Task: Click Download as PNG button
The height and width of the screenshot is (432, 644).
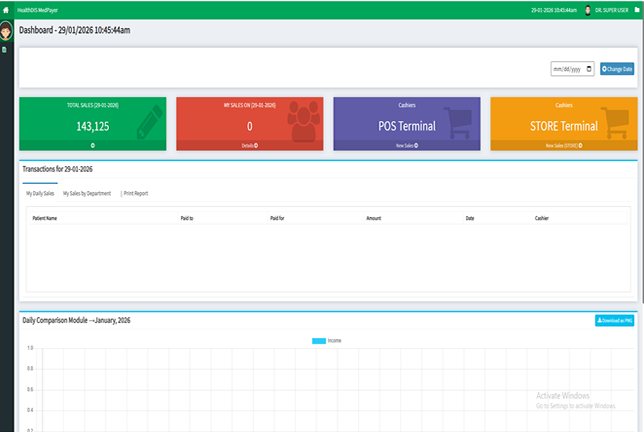Action: (x=614, y=321)
